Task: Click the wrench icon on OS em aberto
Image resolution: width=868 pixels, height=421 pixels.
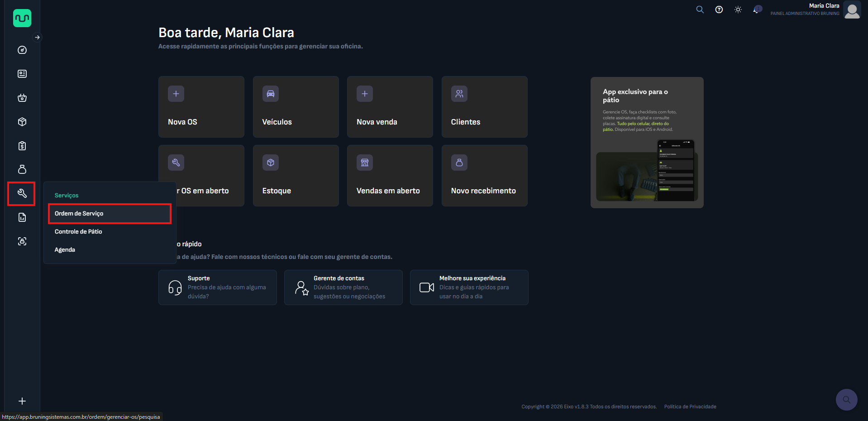Action: (176, 163)
